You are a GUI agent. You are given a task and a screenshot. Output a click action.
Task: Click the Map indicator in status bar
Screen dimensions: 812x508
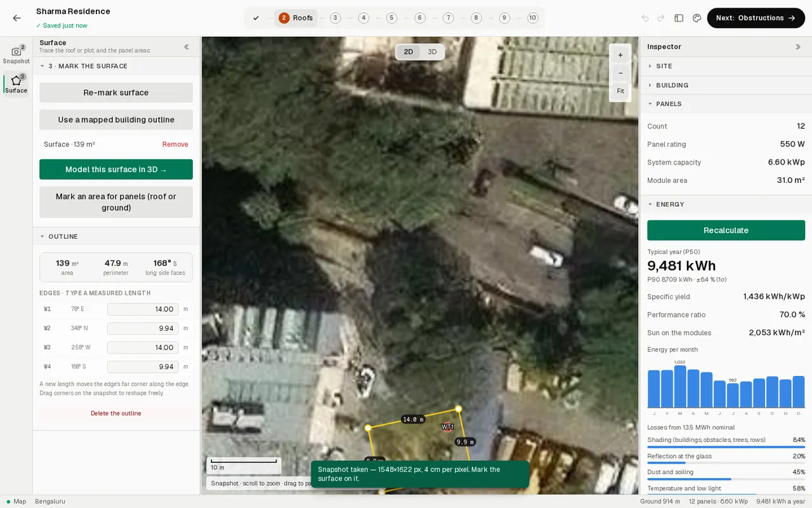point(16,502)
